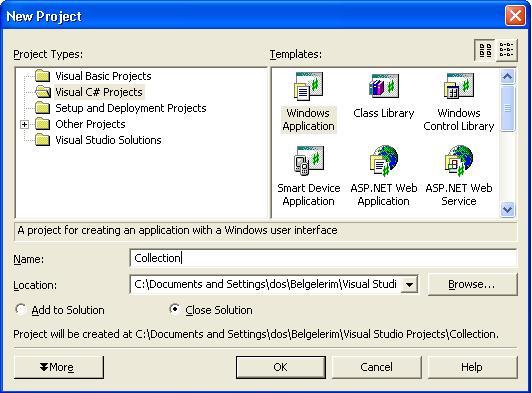Viewport: 532px width, 393px height.
Task: Switch templates to large icons view
Action: [485, 50]
